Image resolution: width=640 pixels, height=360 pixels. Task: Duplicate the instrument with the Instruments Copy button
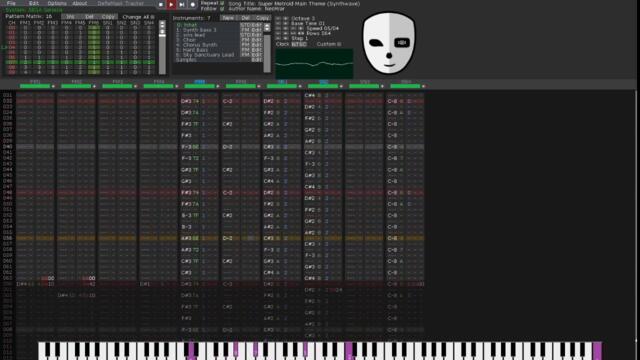262,18
